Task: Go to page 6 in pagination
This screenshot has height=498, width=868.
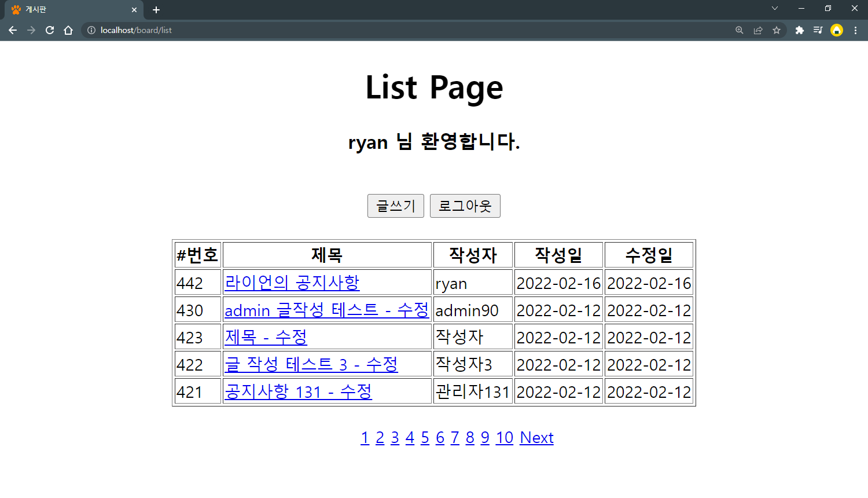Action: [440, 438]
